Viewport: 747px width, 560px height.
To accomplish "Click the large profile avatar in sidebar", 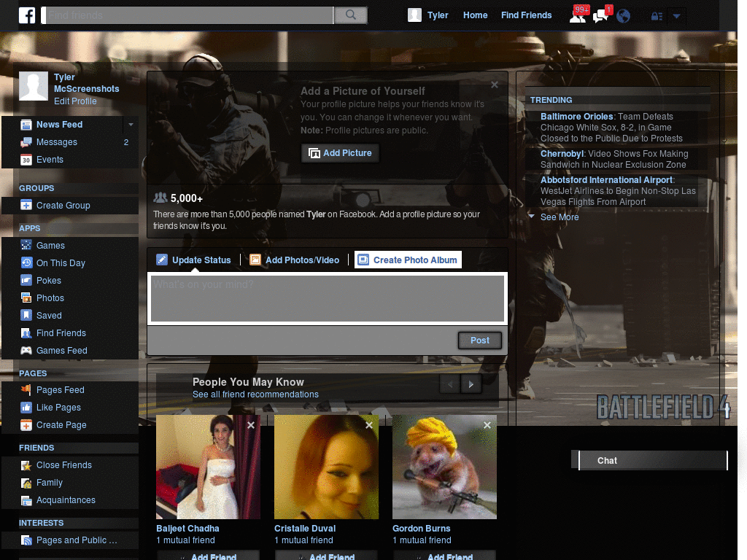I will click(x=34, y=86).
